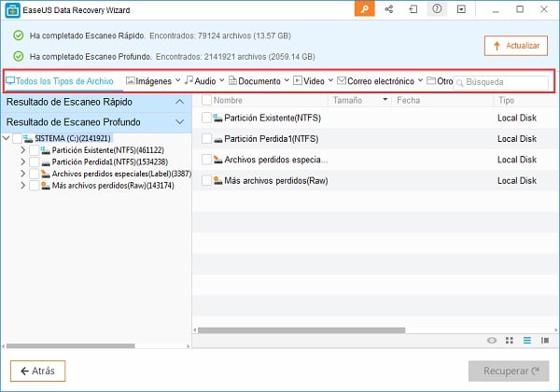Image resolution: width=560 pixels, height=392 pixels.
Task: Click tree panel scrollbar right arrow
Action: tap(189, 346)
